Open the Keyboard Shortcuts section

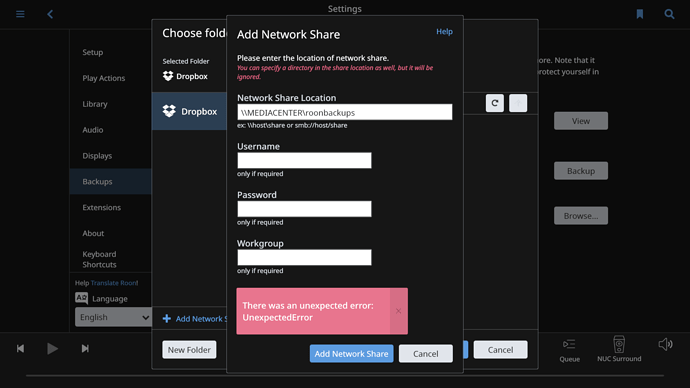(x=99, y=260)
